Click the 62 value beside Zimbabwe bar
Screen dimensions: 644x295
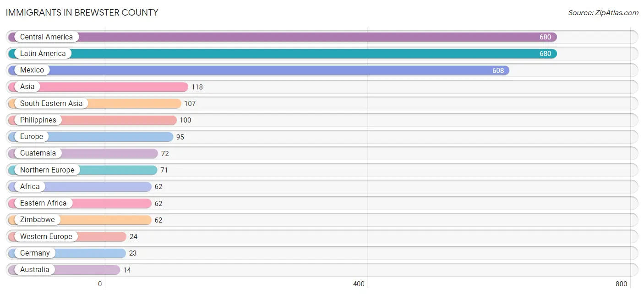point(158,220)
